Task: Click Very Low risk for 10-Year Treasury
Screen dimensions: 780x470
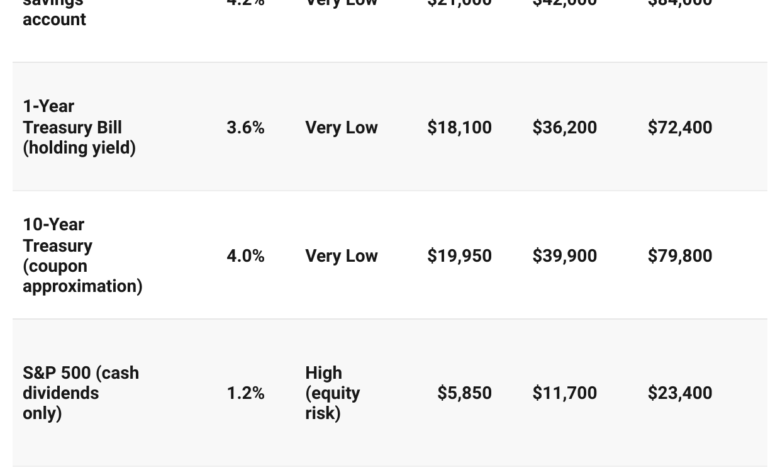Action: click(341, 255)
